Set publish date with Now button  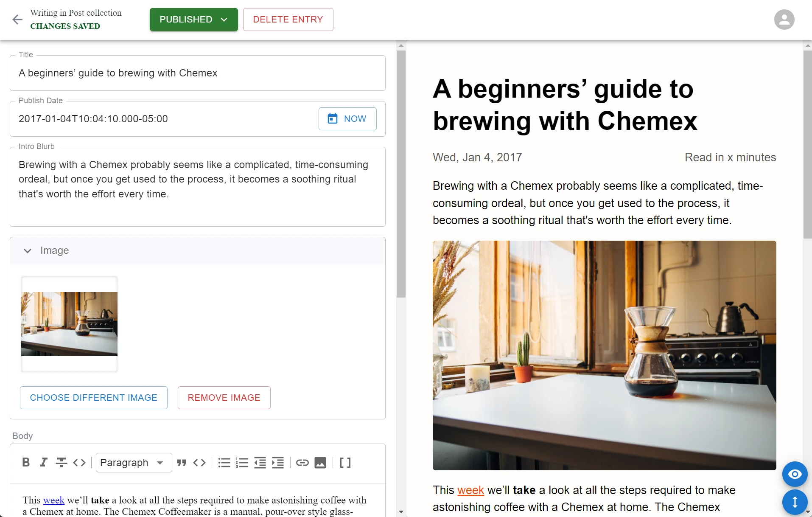tap(347, 119)
